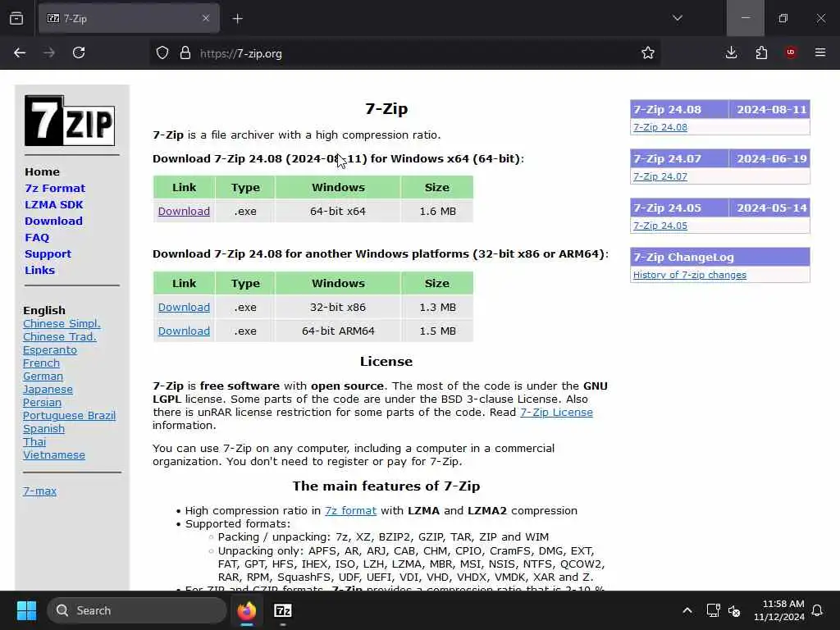This screenshot has width=840, height=630.
Task: Switch language to French
Action: [41, 363]
